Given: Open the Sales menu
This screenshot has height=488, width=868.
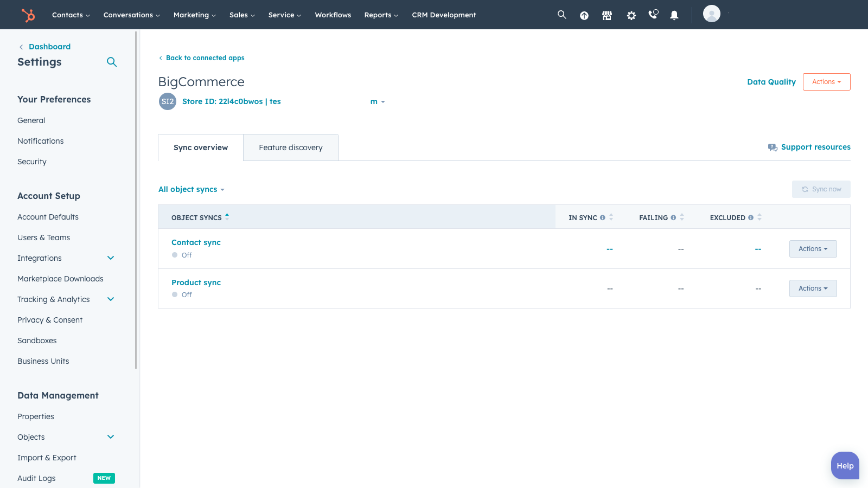Looking at the screenshot, I should [x=242, y=15].
